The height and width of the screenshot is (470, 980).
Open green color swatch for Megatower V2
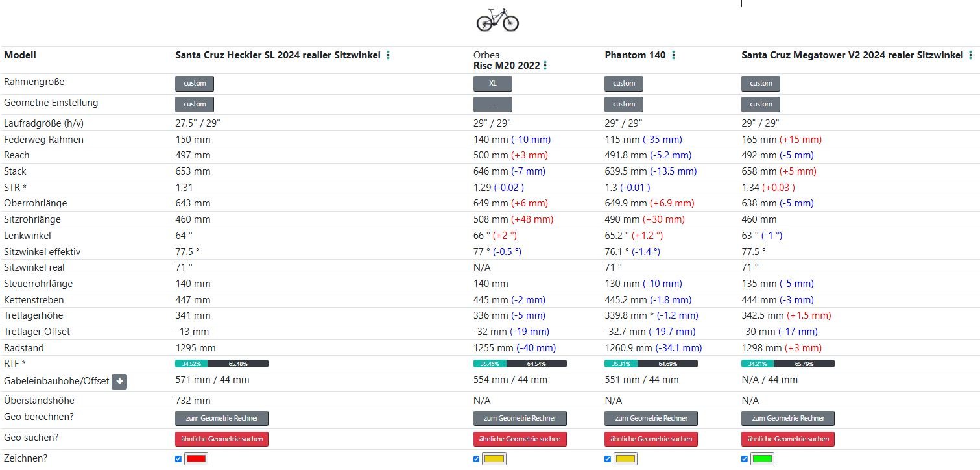(x=762, y=459)
